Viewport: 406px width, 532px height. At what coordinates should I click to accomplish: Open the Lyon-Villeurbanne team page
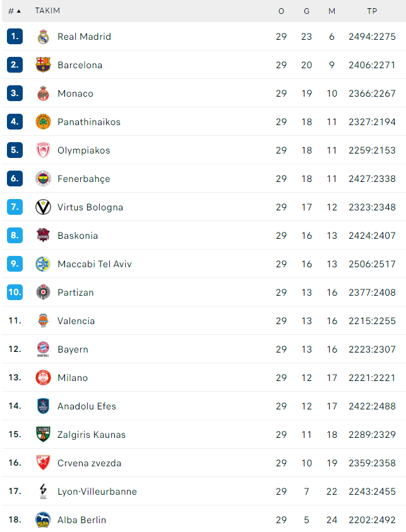[x=97, y=492]
